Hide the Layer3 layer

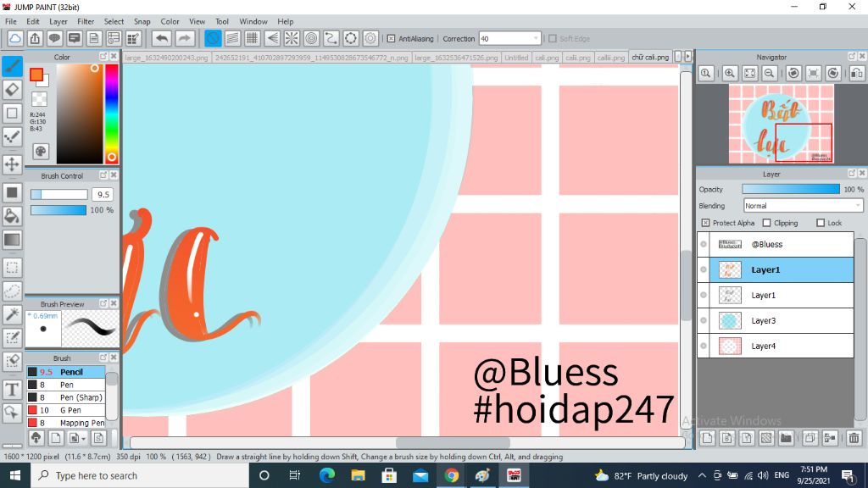(704, 320)
